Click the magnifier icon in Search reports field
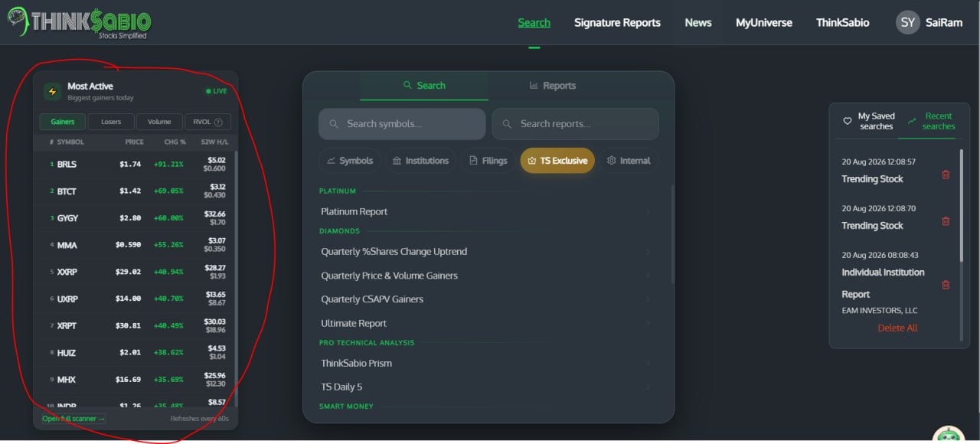 [508, 124]
